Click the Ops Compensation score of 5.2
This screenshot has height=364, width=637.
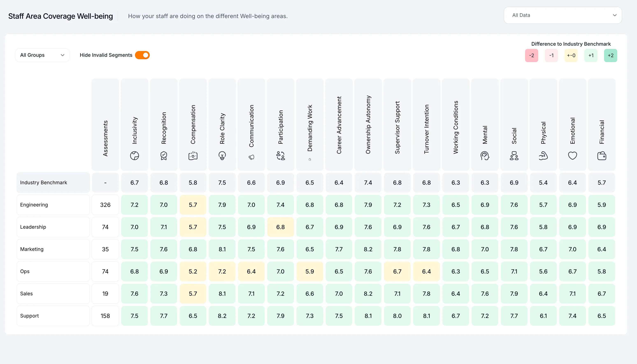(x=193, y=271)
